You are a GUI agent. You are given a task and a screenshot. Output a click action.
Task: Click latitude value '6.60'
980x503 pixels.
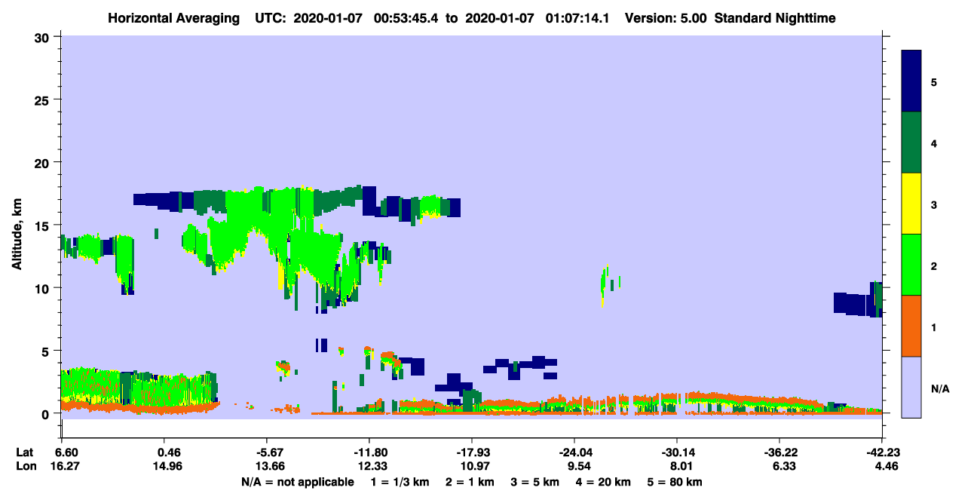click(67, 452)
